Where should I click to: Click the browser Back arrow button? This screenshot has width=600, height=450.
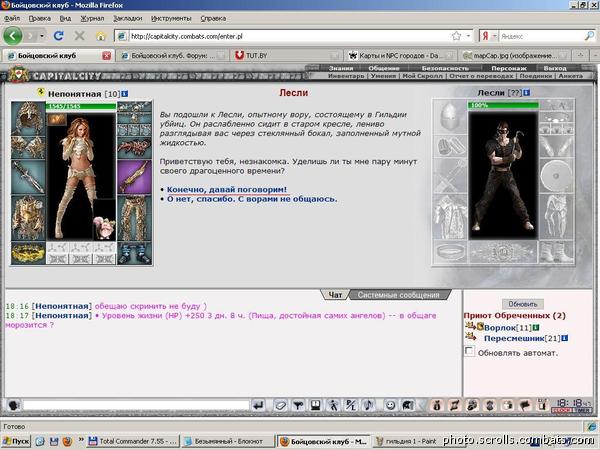pos(12,36)
